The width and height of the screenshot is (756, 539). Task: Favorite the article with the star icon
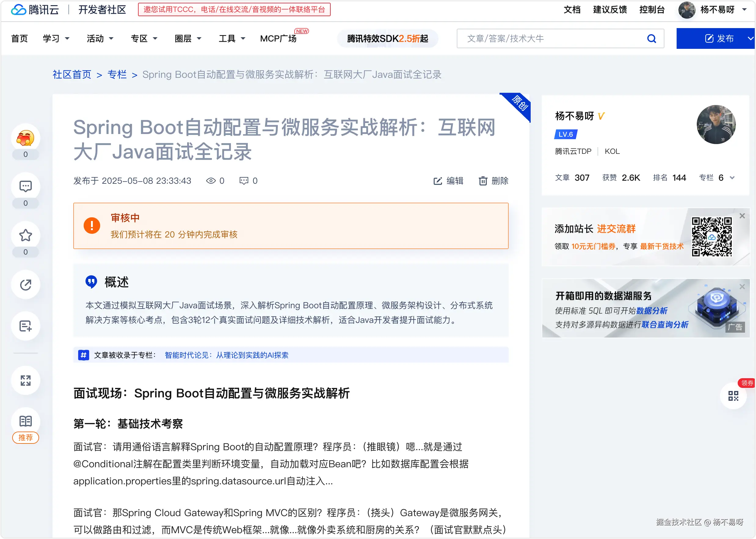click(26, 235)
